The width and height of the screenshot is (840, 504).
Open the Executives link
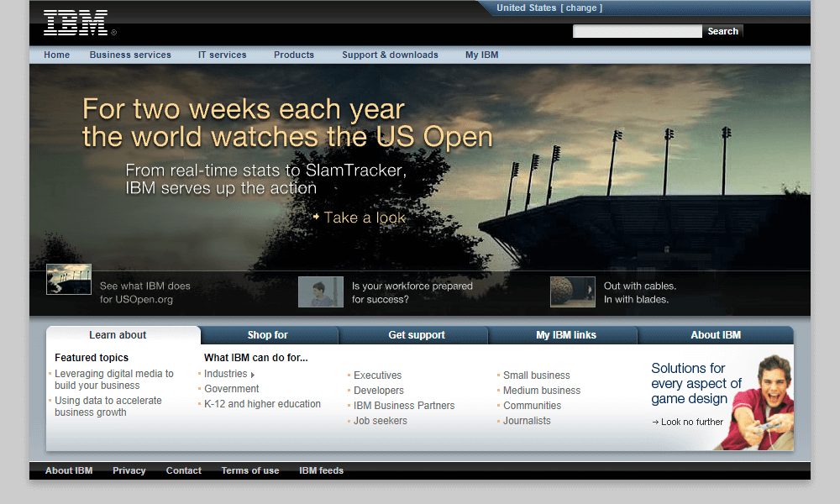378,375
